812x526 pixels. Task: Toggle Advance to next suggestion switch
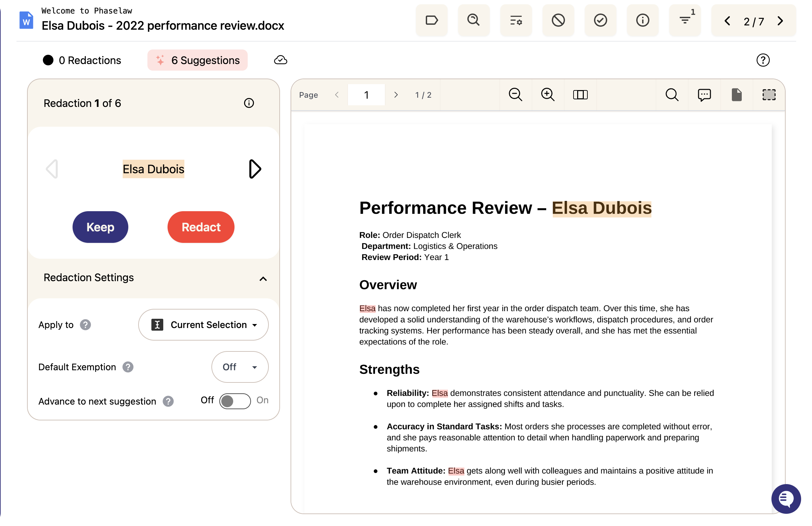[235, 401]
